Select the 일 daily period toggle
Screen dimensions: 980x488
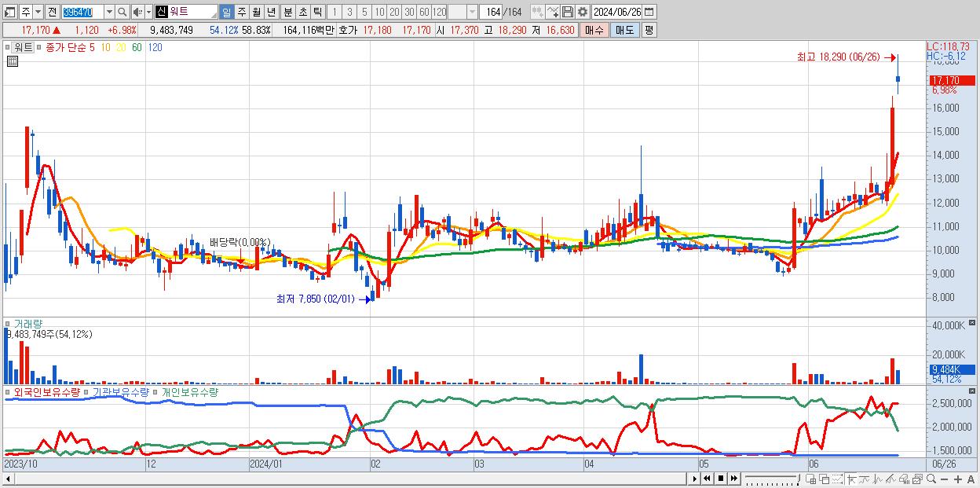point(226,12)
